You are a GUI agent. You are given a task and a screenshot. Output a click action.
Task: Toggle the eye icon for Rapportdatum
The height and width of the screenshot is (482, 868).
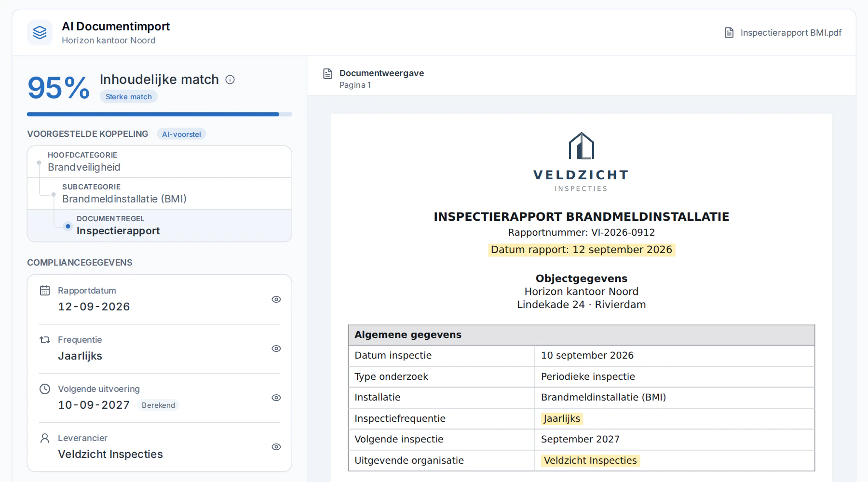[276, 299]
